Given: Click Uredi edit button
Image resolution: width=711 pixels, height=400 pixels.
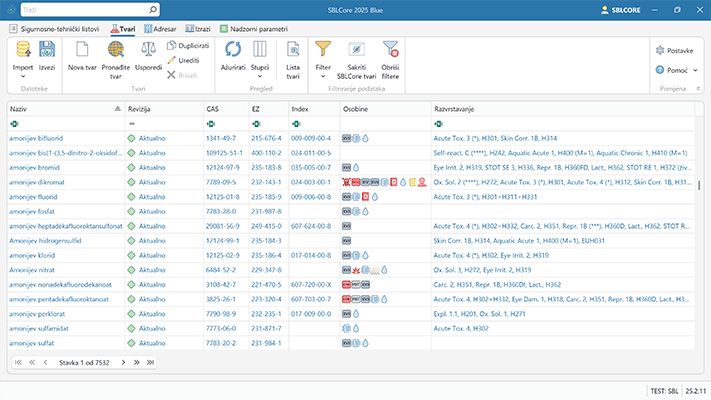Looking at the screenshot, I should click(187, 60).
